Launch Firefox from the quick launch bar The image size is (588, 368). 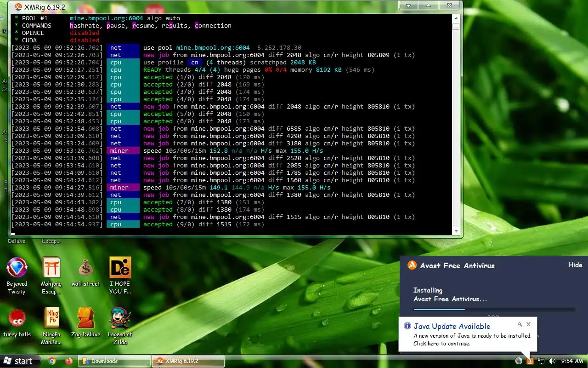click(x=69, y=361)
